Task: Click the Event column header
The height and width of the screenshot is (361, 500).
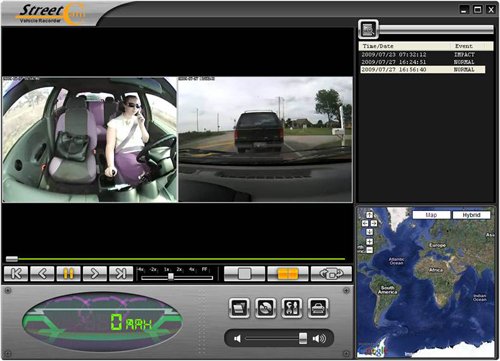Action: tap(464, 46)
